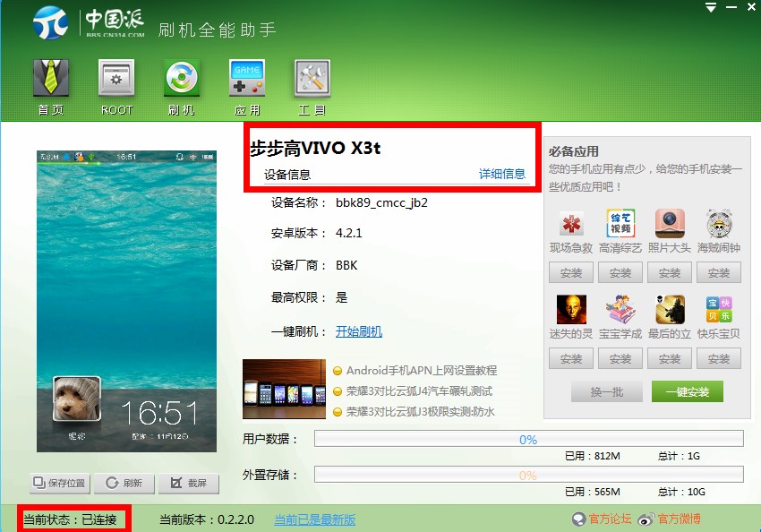Click the 最后的立 app icon
Screen dimensions: 761x532
[x=670, y=310]
